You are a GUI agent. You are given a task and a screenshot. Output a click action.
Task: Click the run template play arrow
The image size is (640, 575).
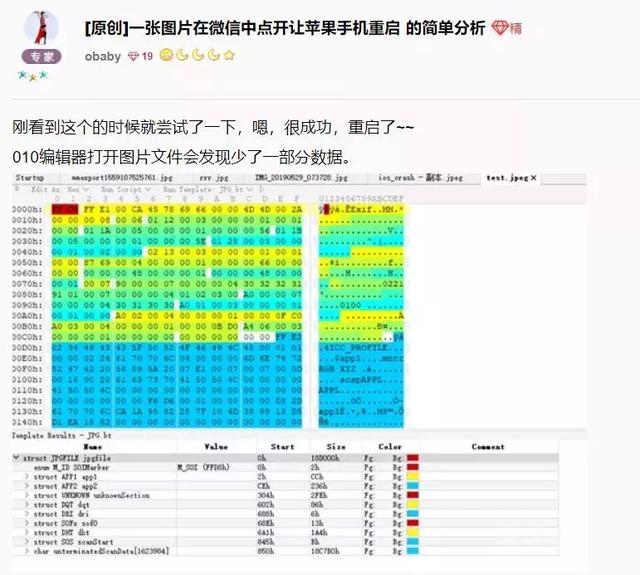(261, 189)
